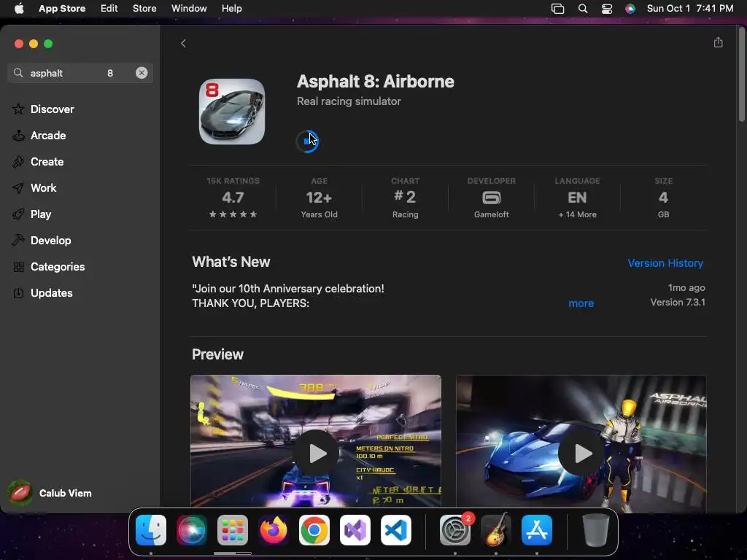Open the App Store menu
747x560 pixels.
(x=62, y=9)
